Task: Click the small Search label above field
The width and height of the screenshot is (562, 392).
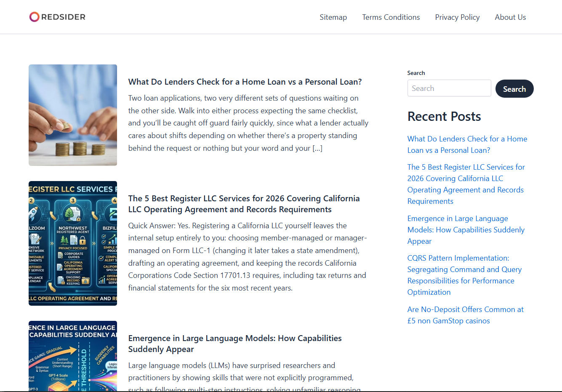Action: click(416, 73)
